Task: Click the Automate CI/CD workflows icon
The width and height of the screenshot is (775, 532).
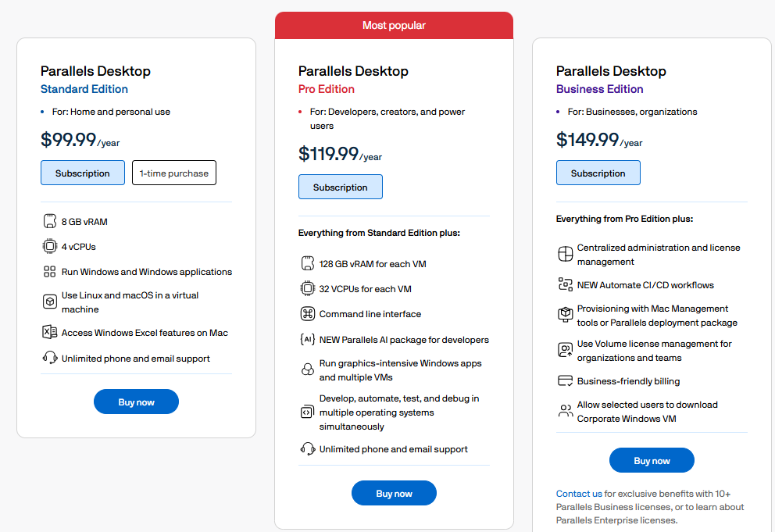Action: [x=565, y=284]
